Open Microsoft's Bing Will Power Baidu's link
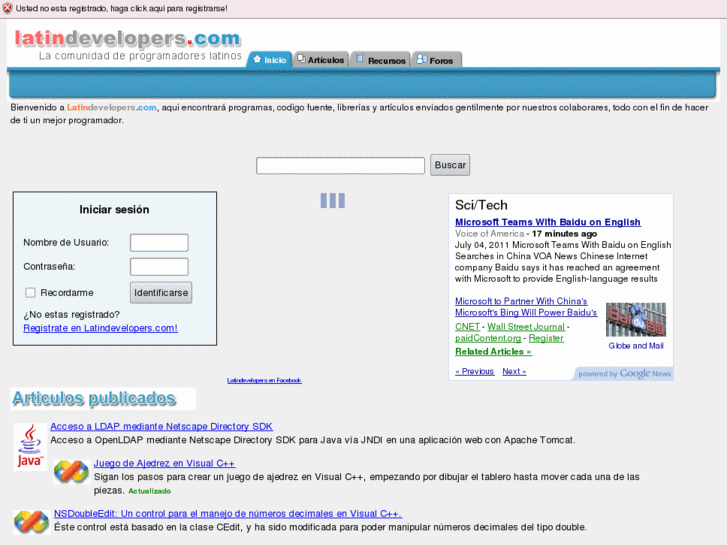727x545 pixels. 526,313
